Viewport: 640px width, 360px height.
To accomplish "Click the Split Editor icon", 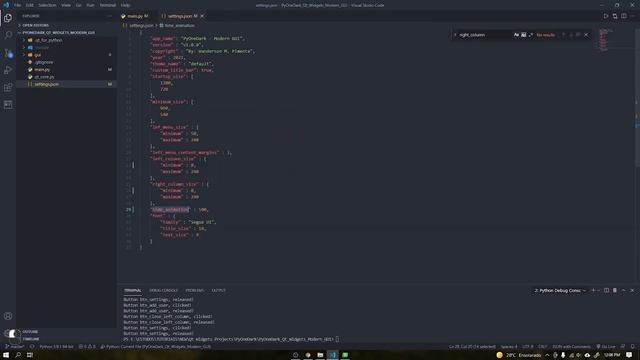I will [x=624, y=16].
